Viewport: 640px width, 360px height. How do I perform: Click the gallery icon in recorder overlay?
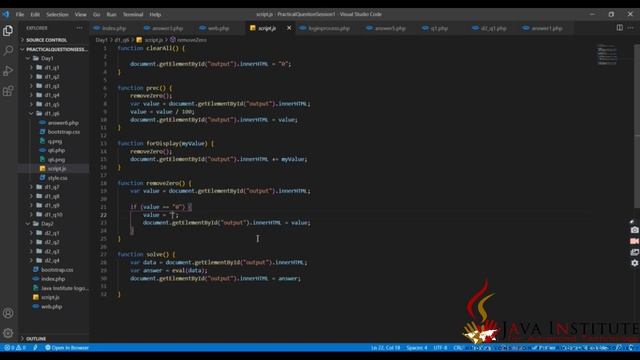[634, 252]
